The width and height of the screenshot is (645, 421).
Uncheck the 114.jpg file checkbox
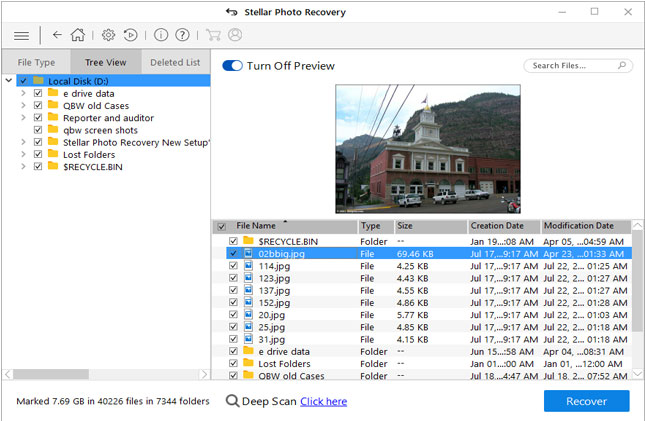point(233,267)
